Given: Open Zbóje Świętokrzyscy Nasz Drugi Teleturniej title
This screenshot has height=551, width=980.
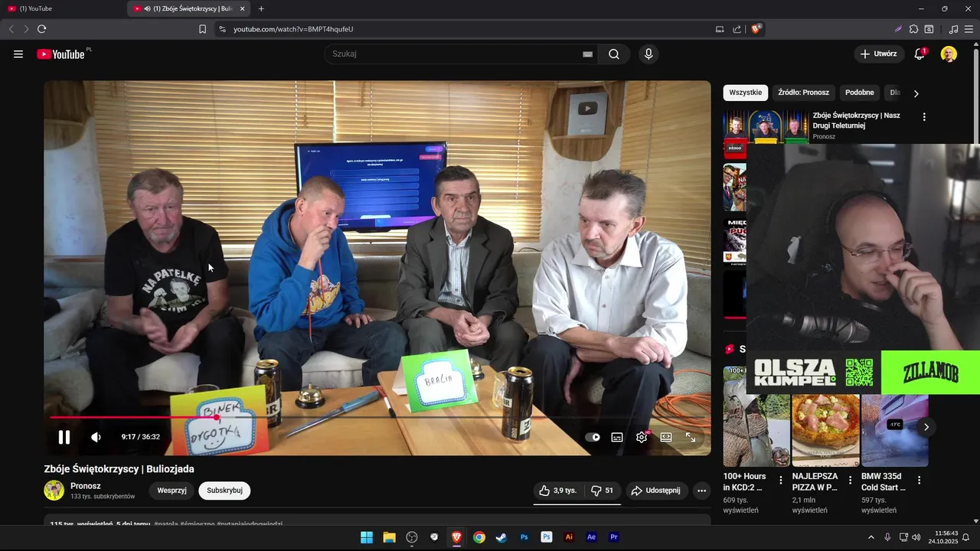Looking at the screenshot, I should tap(857, 120).
